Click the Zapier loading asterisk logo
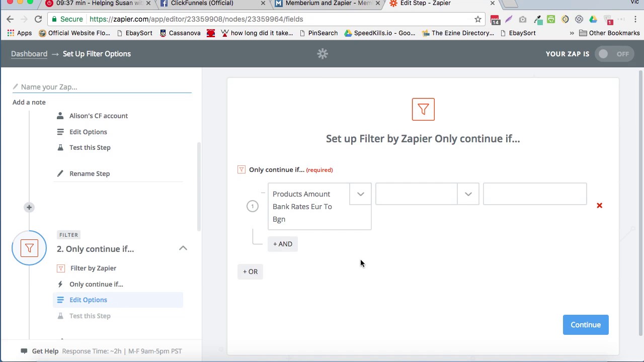 (x=323, y=54)
